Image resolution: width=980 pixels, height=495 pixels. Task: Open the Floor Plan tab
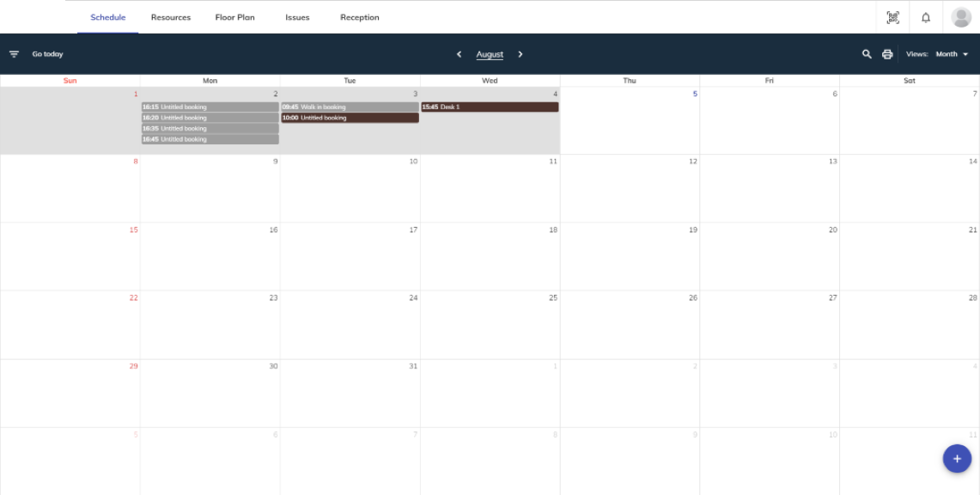point(234,17)
